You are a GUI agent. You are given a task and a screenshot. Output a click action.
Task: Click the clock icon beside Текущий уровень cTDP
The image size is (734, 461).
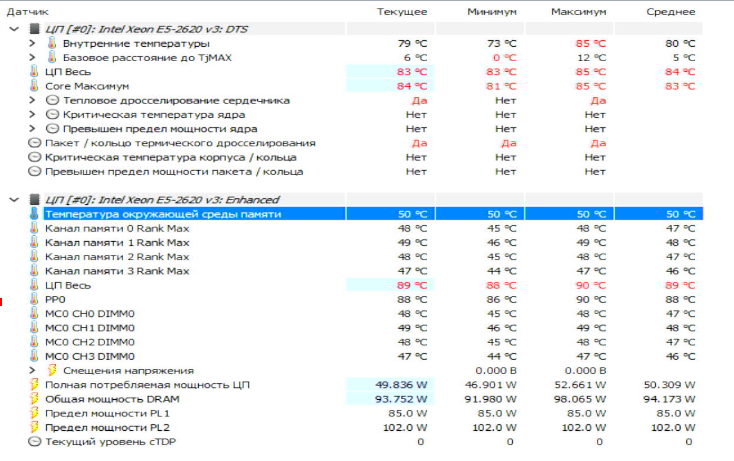click(x=34, y=442)
